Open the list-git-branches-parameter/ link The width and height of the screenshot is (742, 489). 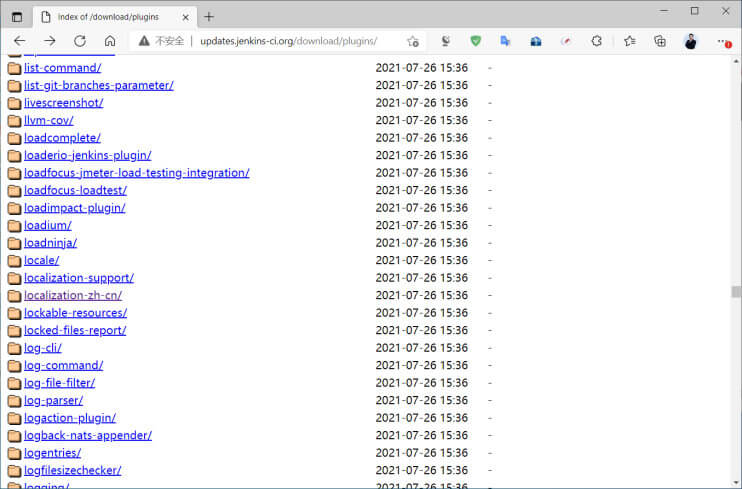pyautogui.click(x=99, y=85)
